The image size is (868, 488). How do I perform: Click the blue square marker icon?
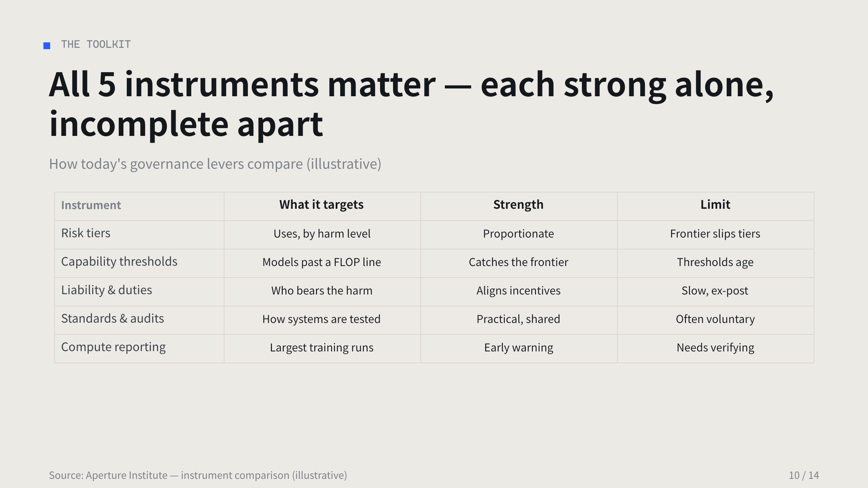[x=47, y=45]
